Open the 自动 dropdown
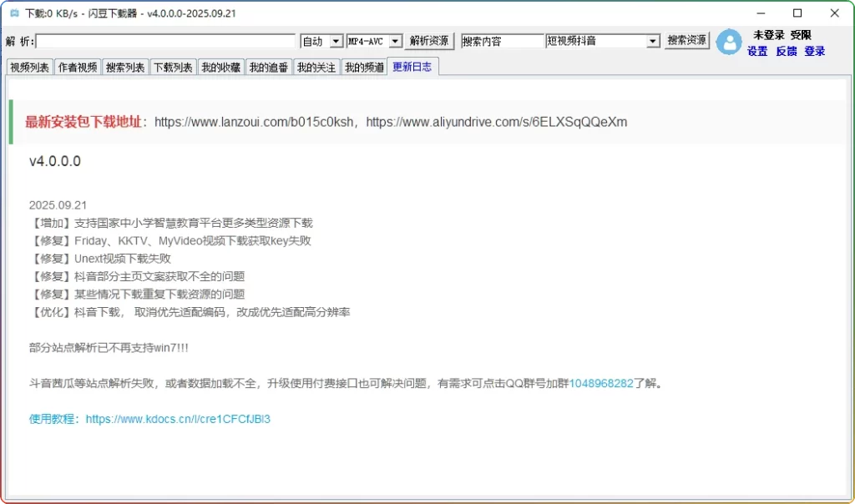Viewport: 855px width, 504px height. (321, 41)
